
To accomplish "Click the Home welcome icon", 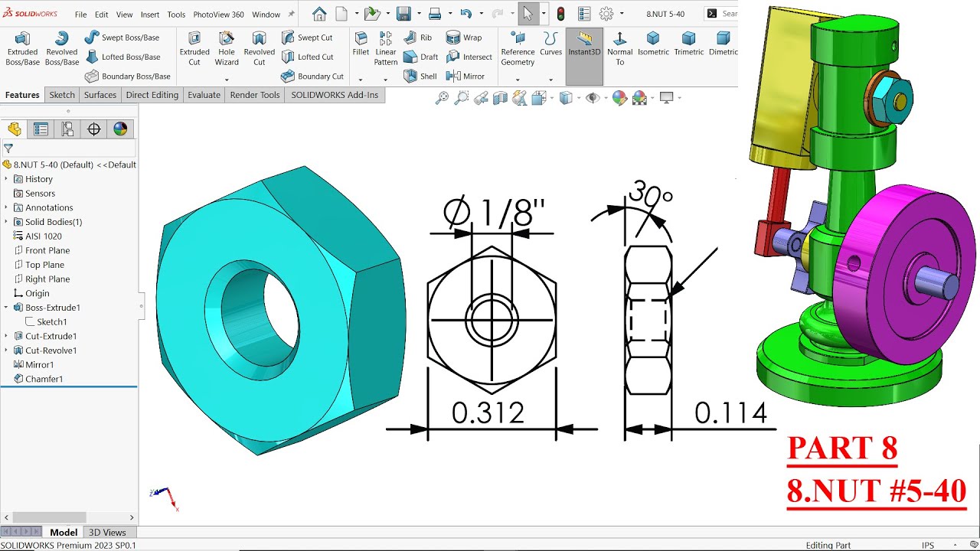I will click(x=319, y=14).
